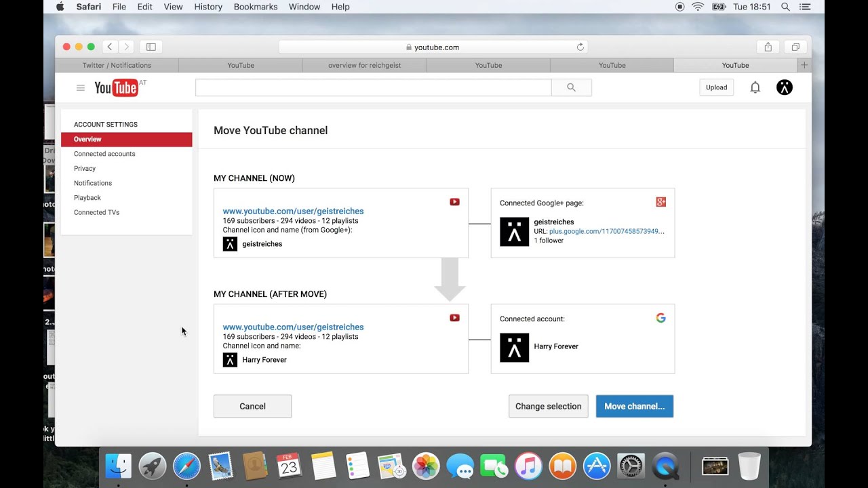Focus the YouTube search field
Image resolution: width=868 pixels, height=488 pixels.
373,87
